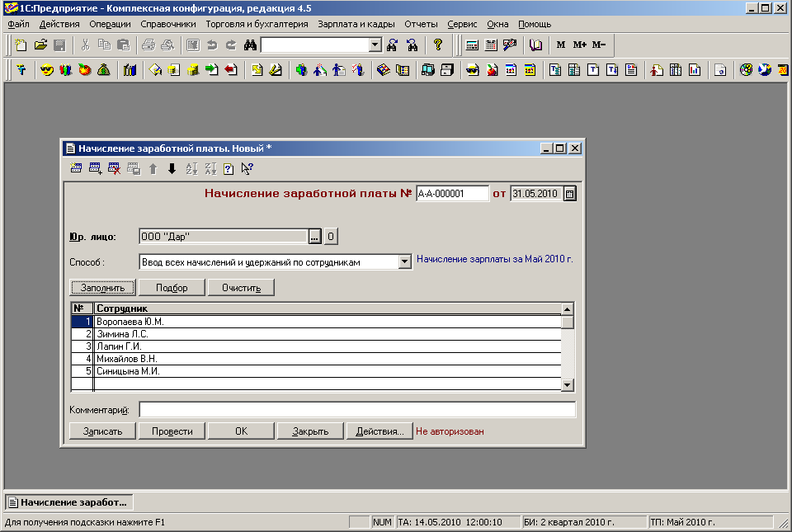
Task: Click the M- memory subtract button
Action: 599,45
